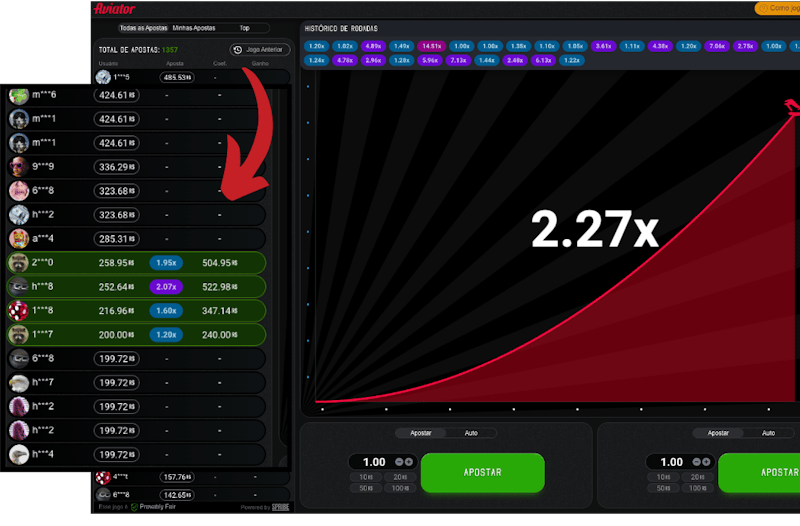Click the avatar of player 9***9
Screen dimensions: 800x526
coord(19,167)
